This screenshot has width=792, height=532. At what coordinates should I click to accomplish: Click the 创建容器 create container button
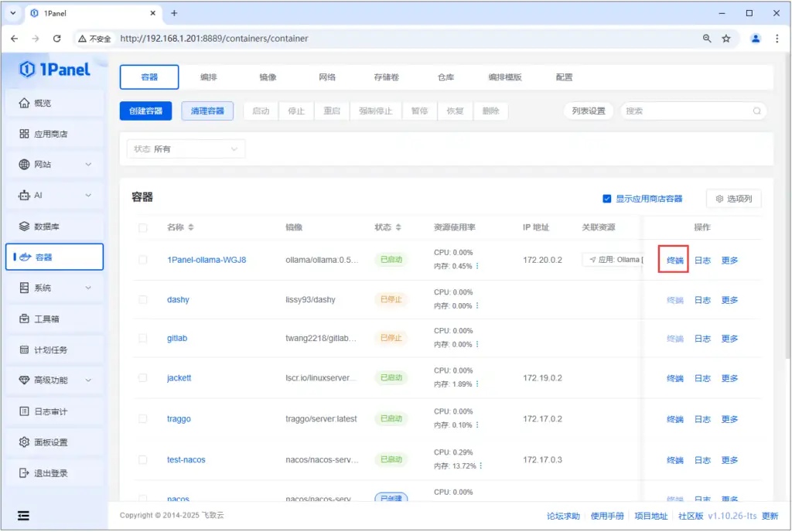(x=146, y=111)
